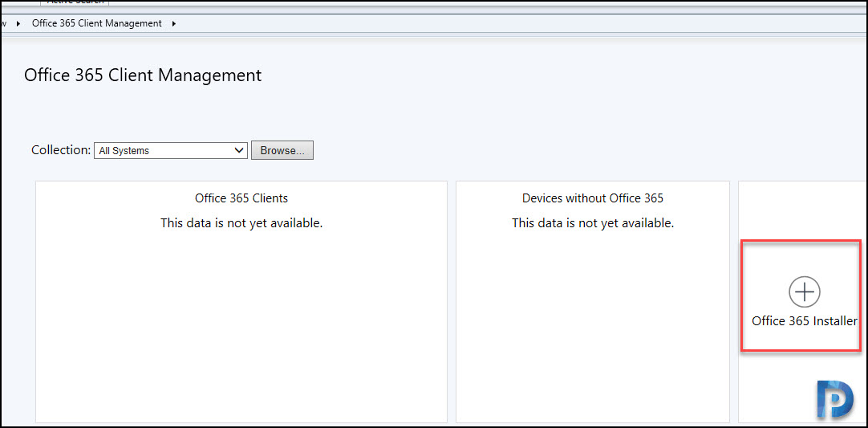Click Office 365 Client Management breadcrumb
Screen dimensions: 868x428
pos(97,23)
